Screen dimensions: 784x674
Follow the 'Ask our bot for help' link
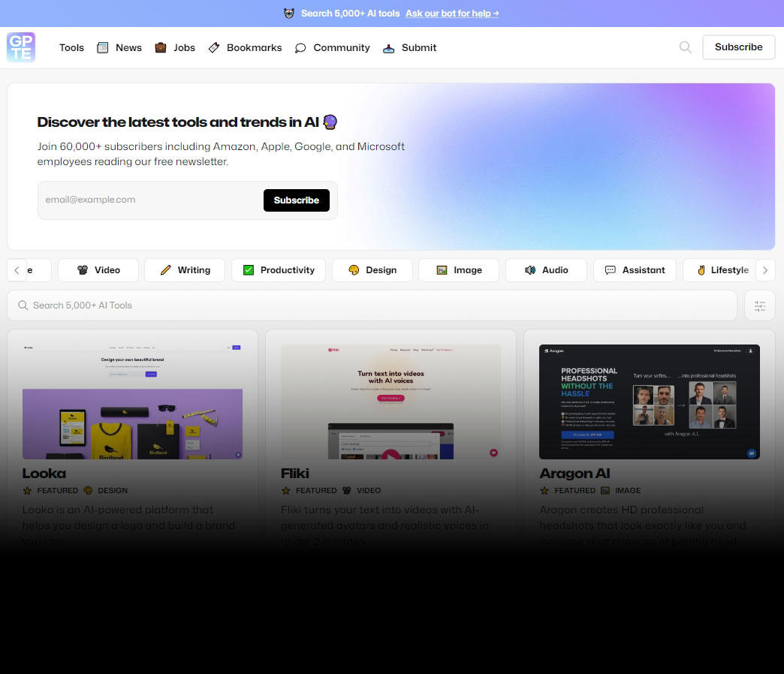click(x=451, y=13)
